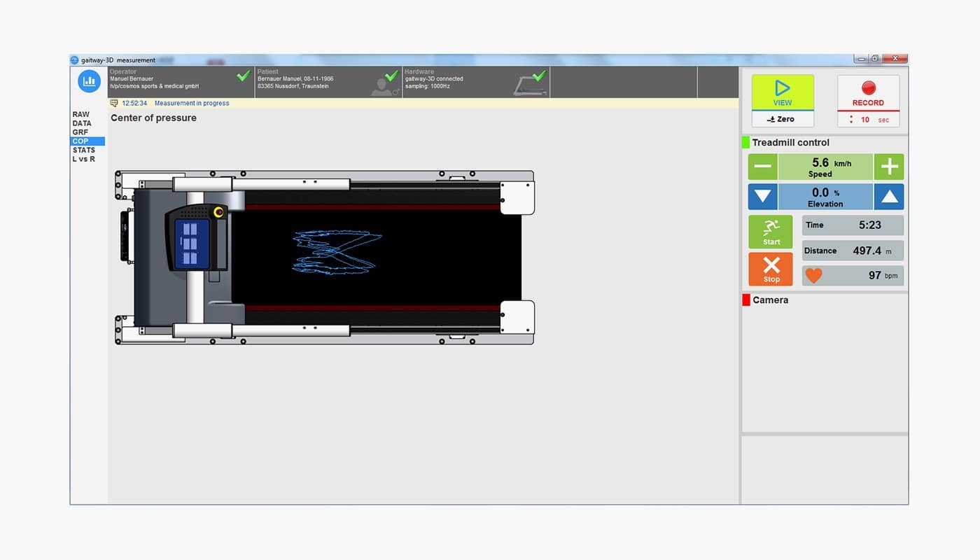Click the Patient info panel
The width and height of the screenshot is (980, 560).
click(328, 82)
